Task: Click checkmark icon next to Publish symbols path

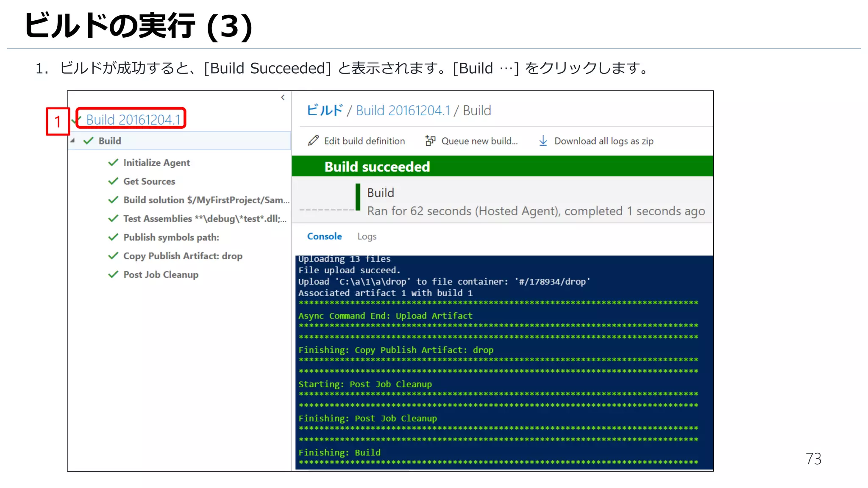Action: coord(113,237)
